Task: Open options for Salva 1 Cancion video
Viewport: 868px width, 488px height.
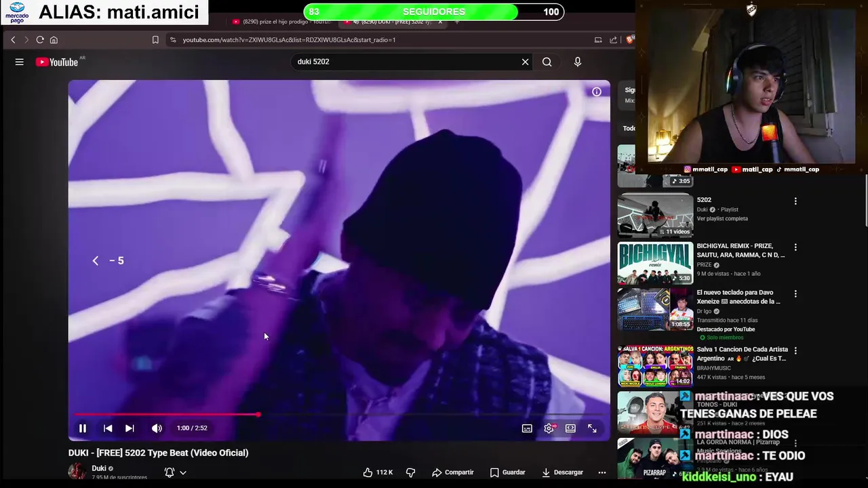Action: 795,350
